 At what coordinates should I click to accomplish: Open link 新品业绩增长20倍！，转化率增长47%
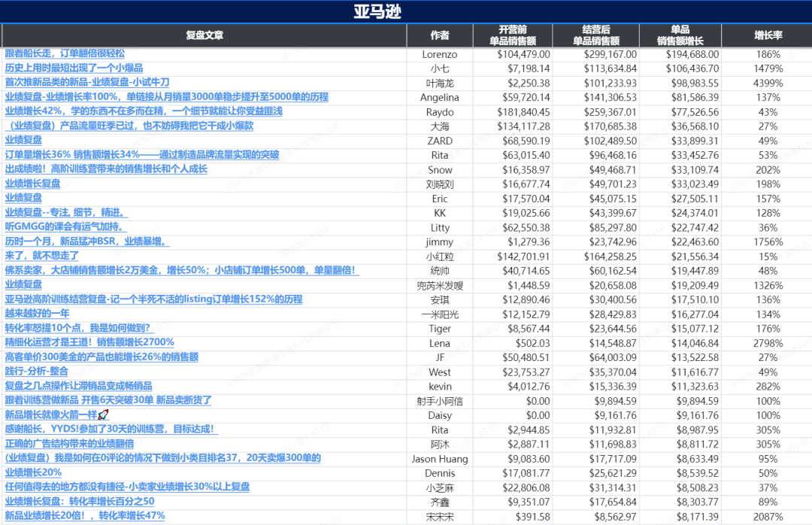[85, 516]
